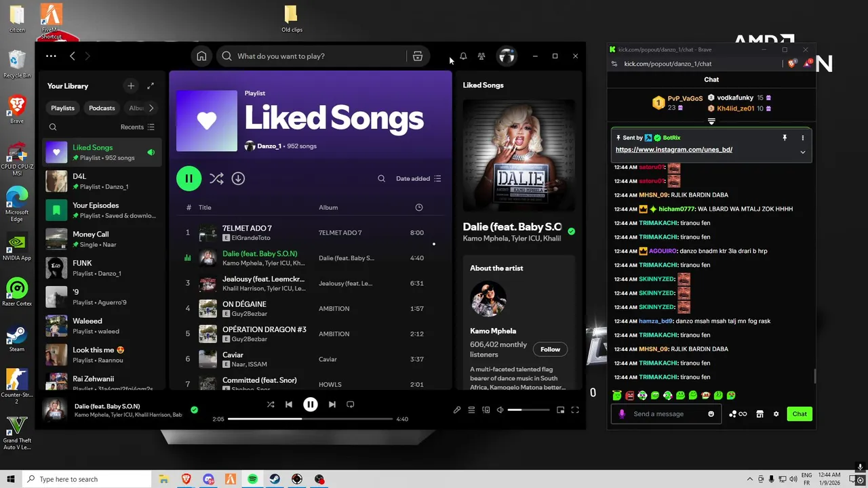The image size is (868, 488).
Task: Open the Queue icon
Action: click(x=471, y=409)
